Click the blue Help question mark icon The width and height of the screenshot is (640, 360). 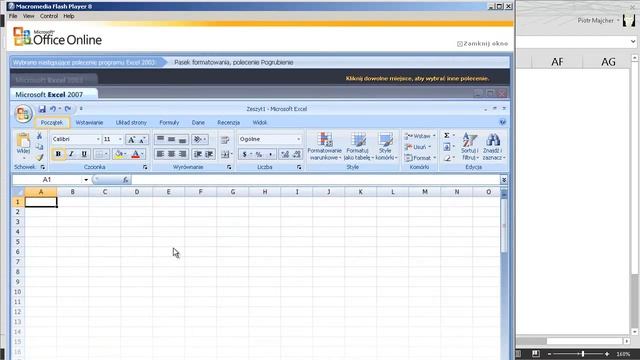point(502,122)
